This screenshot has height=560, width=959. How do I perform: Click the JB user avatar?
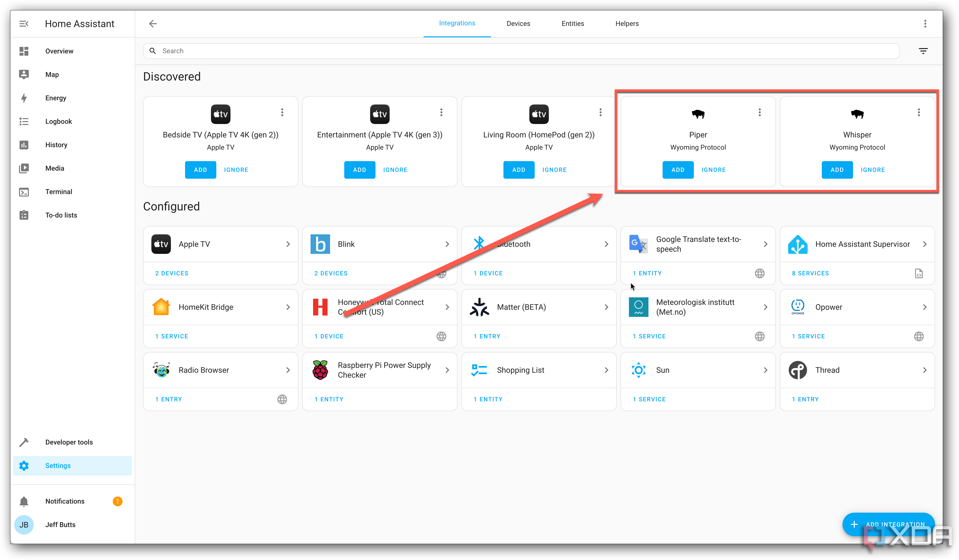24,525
